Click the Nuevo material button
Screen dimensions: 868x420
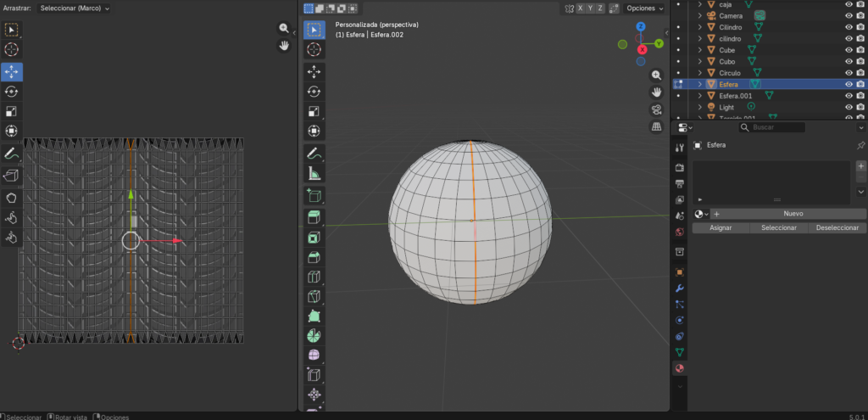[x=793, y=214]
